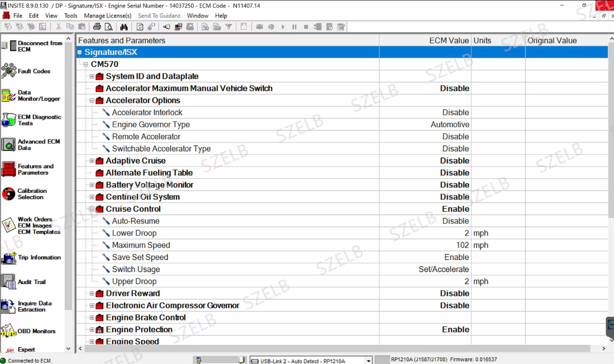Collapse the CM570 tree node
614x364 pixels.
[86, 64]
